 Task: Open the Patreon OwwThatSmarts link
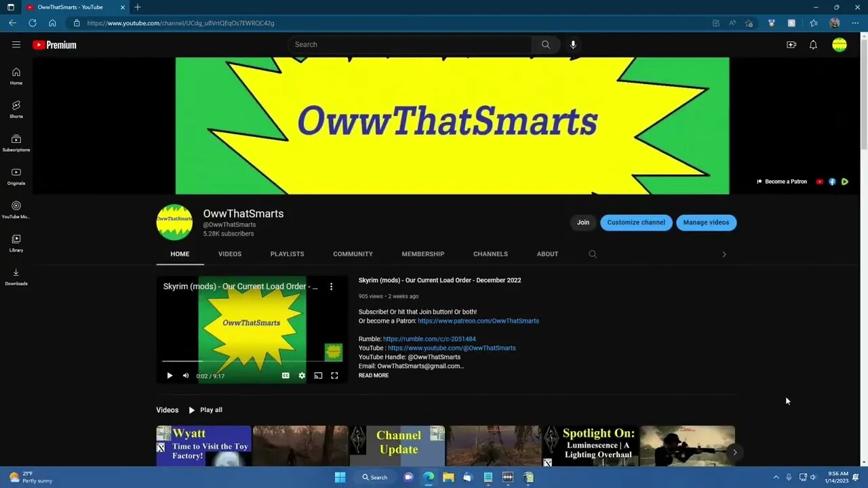pyautogui.click(x=478, y=321)
